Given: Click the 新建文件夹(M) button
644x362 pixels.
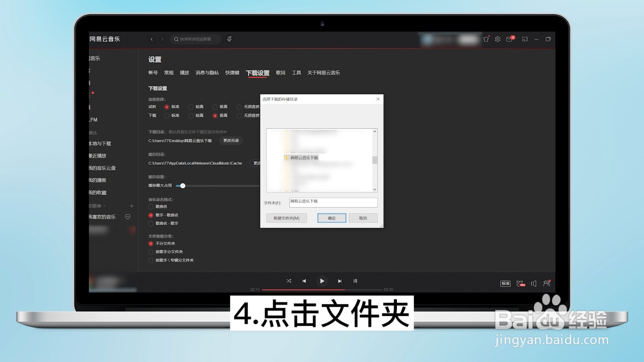Looking at the screenshot, I should click(x=287, y=218).
